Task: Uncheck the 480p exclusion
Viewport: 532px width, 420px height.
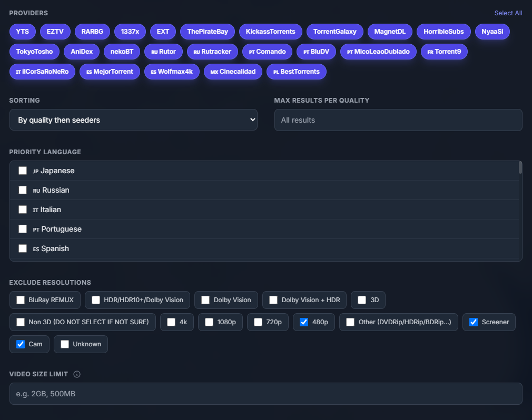Action: [x=304, y=322]
